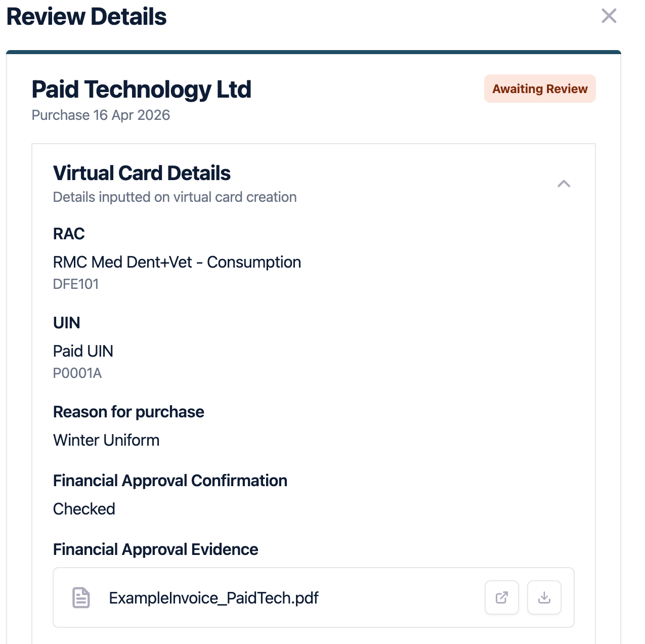Click the Review Details title
This screenshot has width=645, height=644.
(87, 17)
